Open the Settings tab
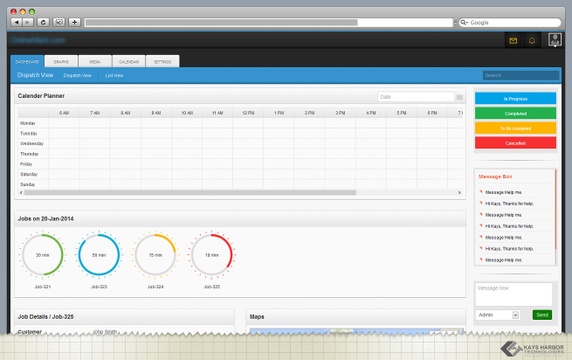Image resolution: width=572 pixels, height=360 pixels. pos(162,62)
